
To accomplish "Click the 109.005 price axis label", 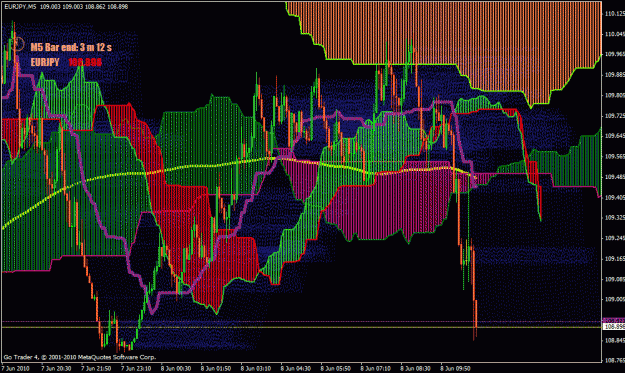I will tap(615, 300).
